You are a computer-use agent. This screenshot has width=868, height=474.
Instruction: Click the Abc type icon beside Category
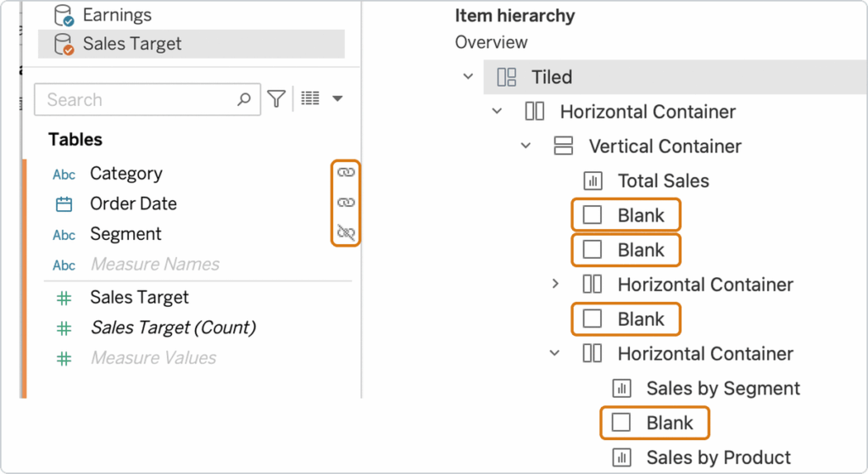pos(64,175)
